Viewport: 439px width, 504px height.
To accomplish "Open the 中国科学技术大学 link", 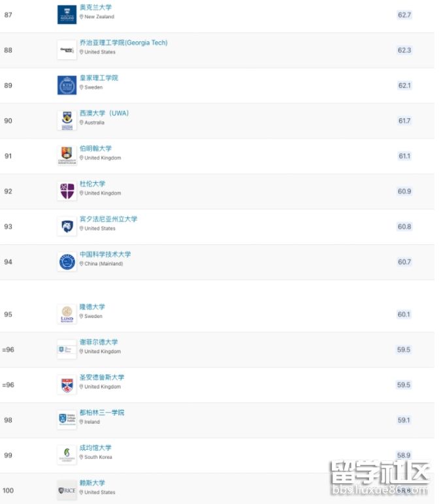I will (105, 255).
